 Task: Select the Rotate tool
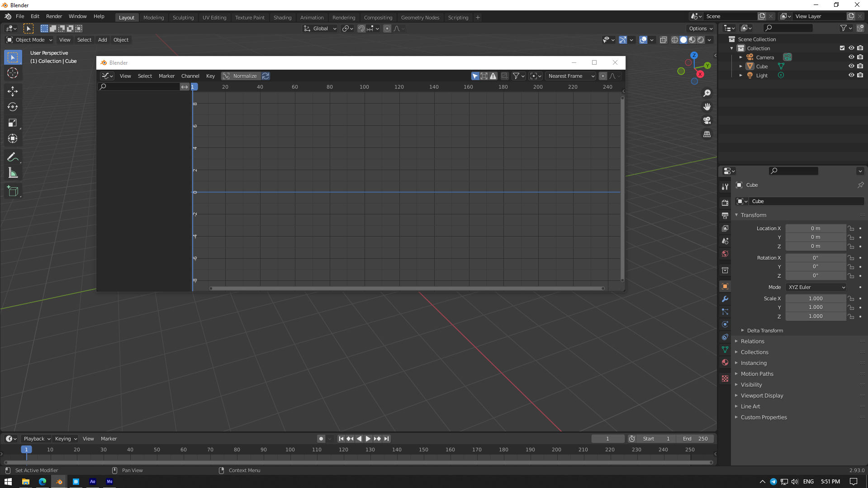(13, 107)
